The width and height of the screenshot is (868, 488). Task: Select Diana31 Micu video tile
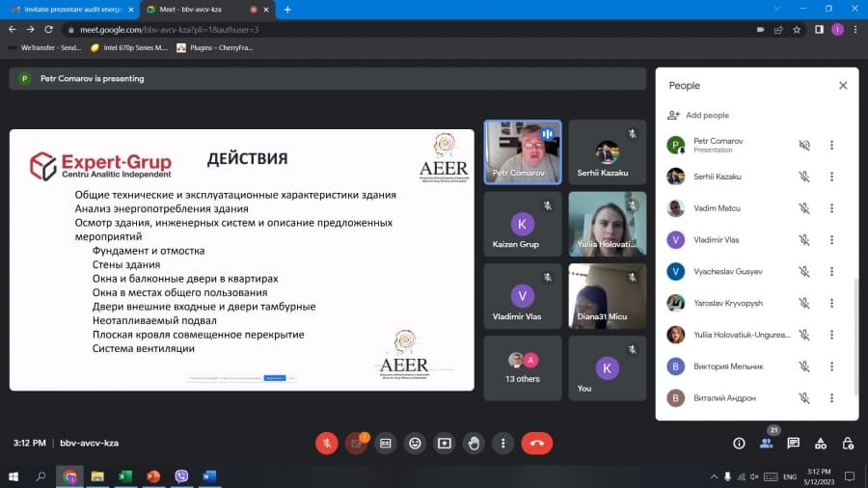608,296
